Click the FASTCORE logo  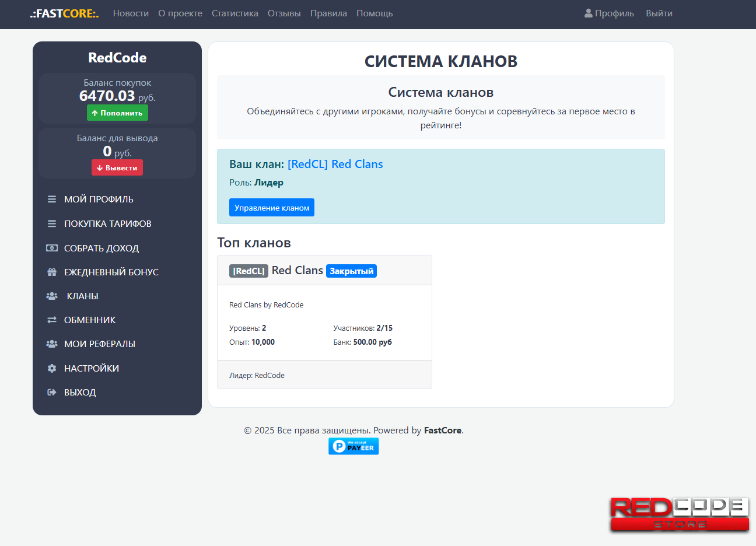tap(65, 13)
